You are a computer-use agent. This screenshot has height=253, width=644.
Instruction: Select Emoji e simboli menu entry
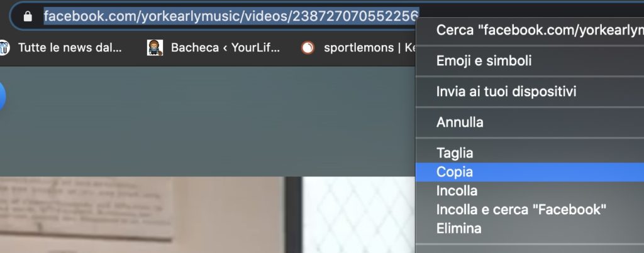point(530,61)
